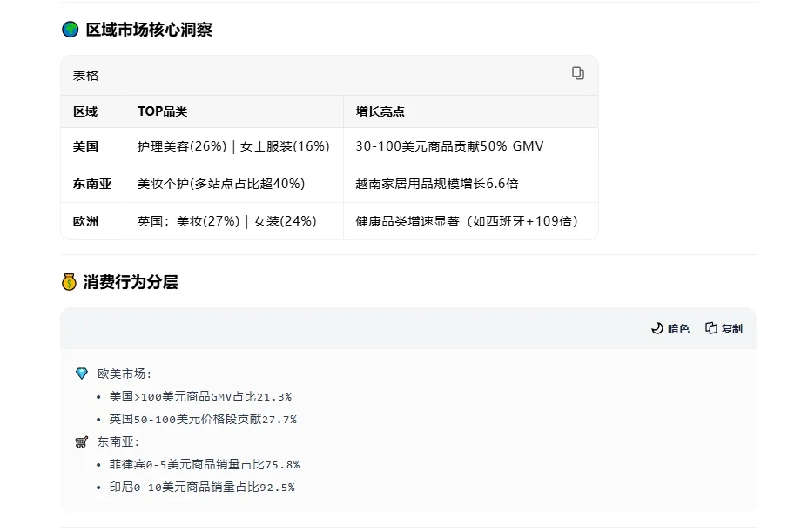Click the shopping cart icon before 东南亚
This screenshot has width=808, height=532.
tap(82, 441)
